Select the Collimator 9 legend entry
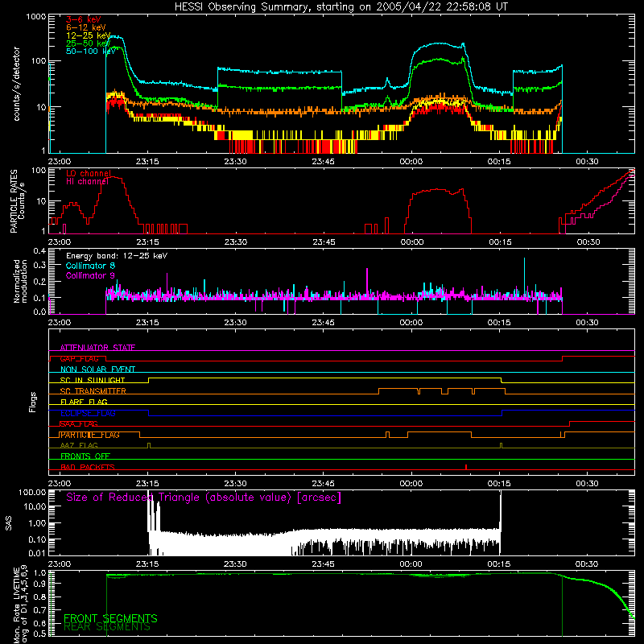644x644 pixels. 90,275
